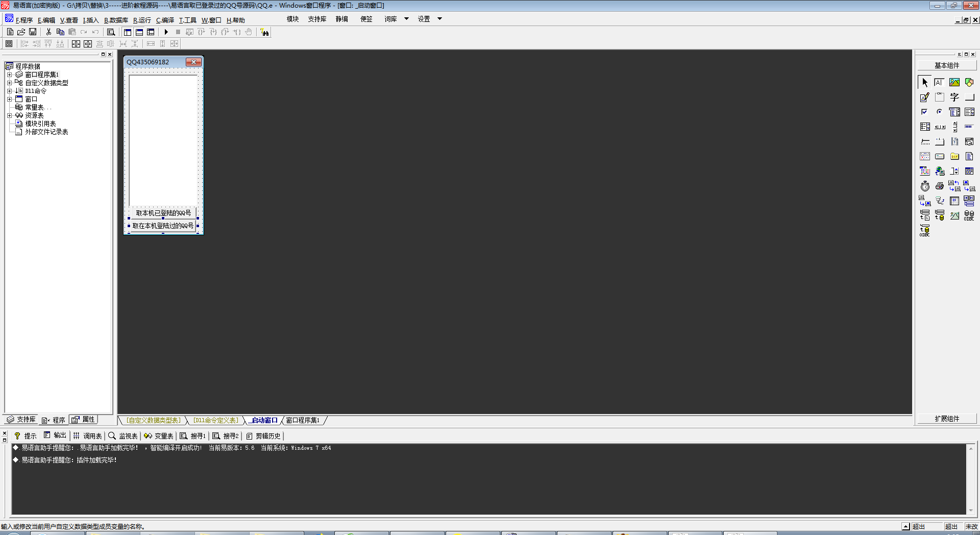Select the printer component in toolbox

(939, 186)
